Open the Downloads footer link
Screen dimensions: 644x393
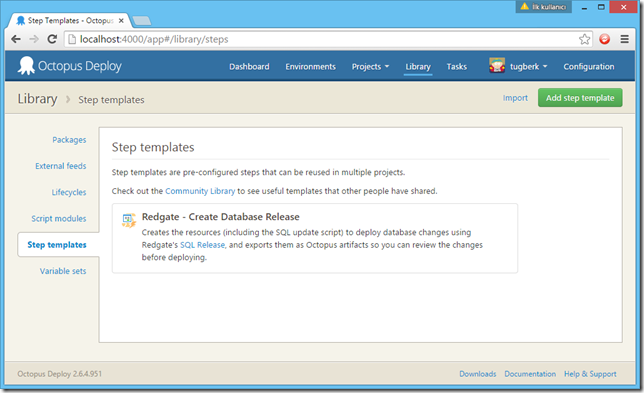click(x=478, y=374)
